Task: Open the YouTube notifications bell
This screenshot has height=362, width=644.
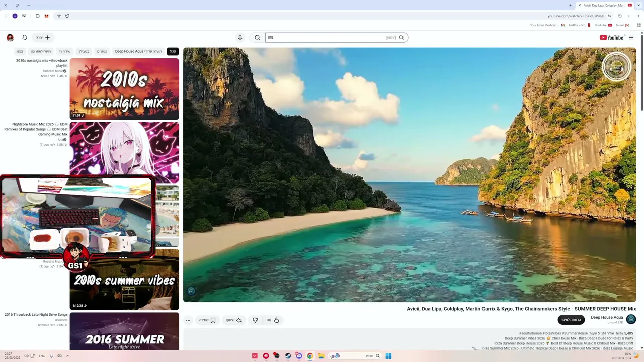Action: pyautogui.click(x=24, y=37)
